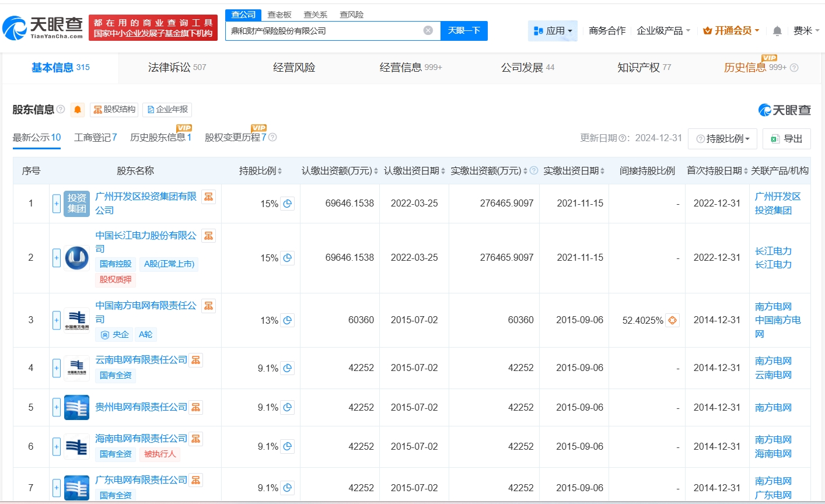The image size is (825, 504).
Task: Click the 股权结构 button
Action: [114, 110]
